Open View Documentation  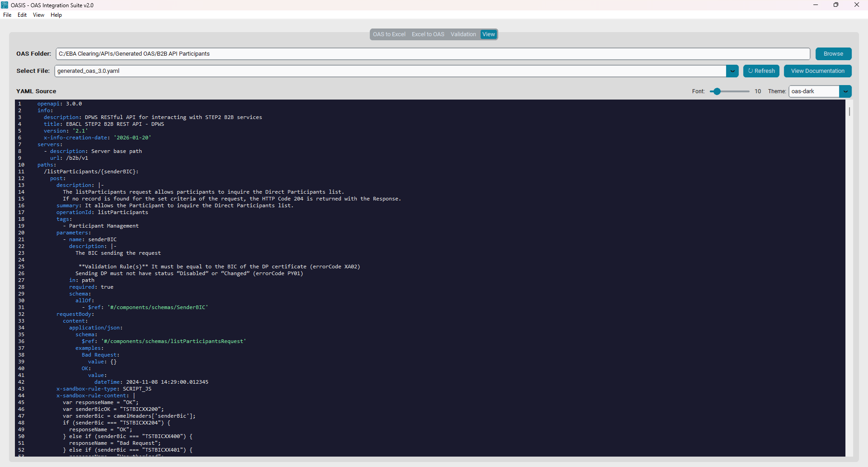817,71
